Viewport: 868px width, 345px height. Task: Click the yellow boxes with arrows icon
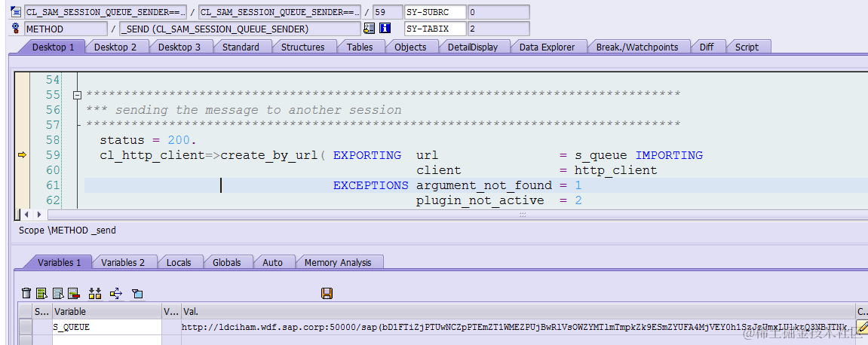tap(95, 293)
